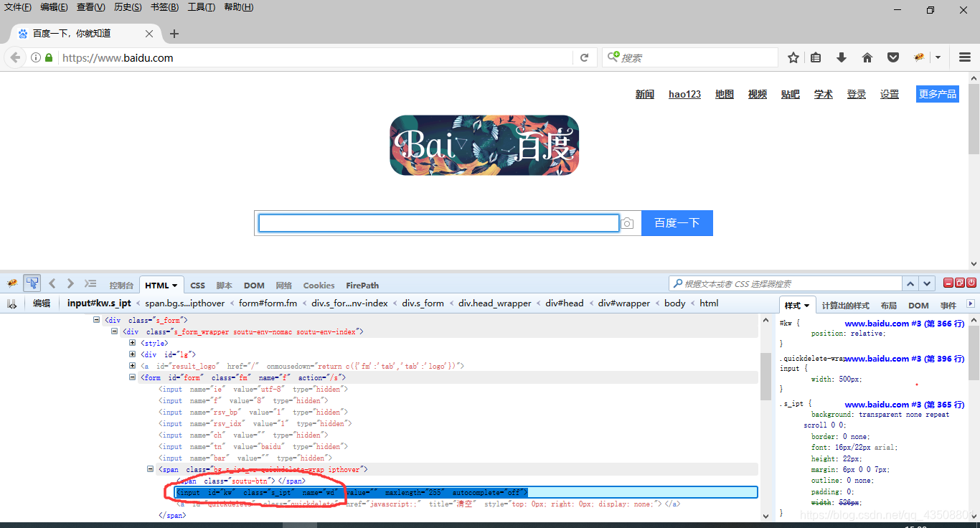Screen dimensions: 980x528
Task: Switch to the 网络 panel tab
Action: point(284,286)
